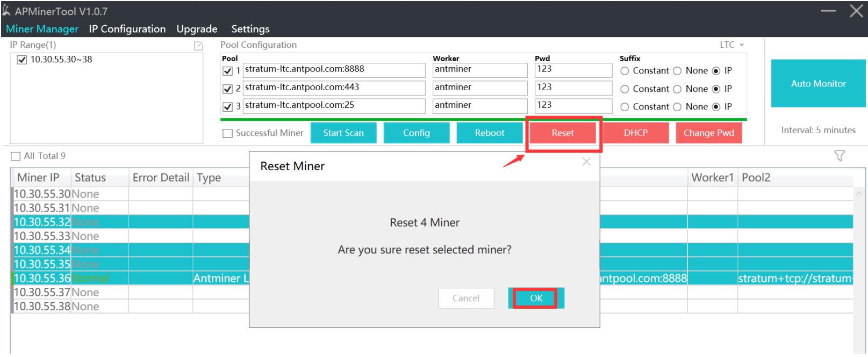Click the Change Pwd button
868x357 pixels.
click(x=709, y=133)
